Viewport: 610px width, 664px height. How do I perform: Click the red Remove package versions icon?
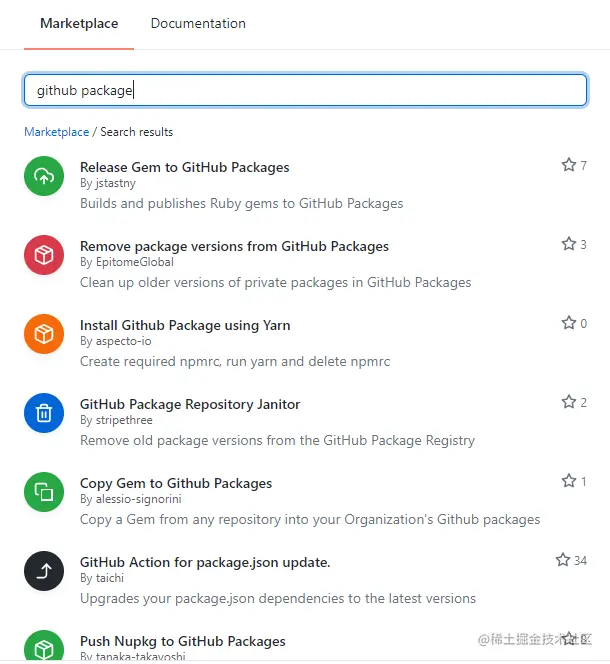tap(44, 255)
